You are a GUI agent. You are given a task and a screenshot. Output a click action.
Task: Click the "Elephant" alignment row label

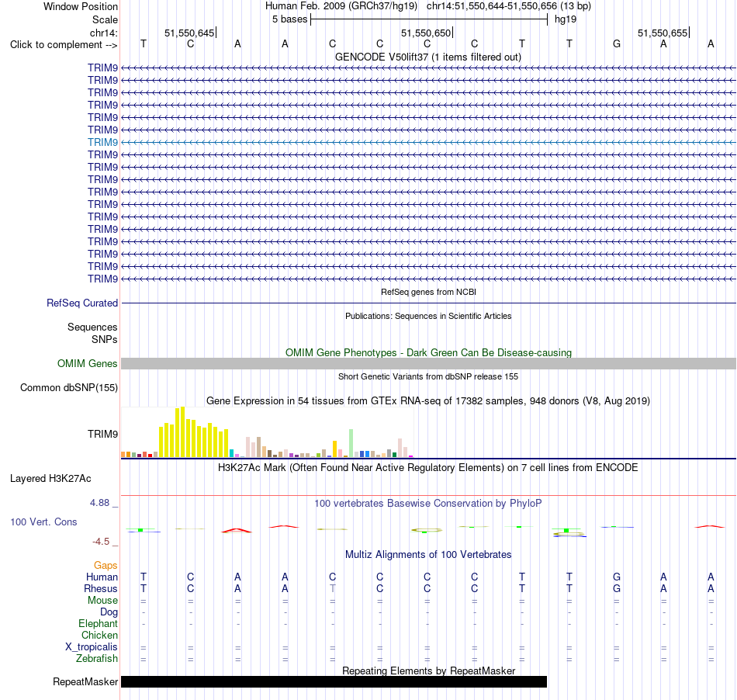98,624
